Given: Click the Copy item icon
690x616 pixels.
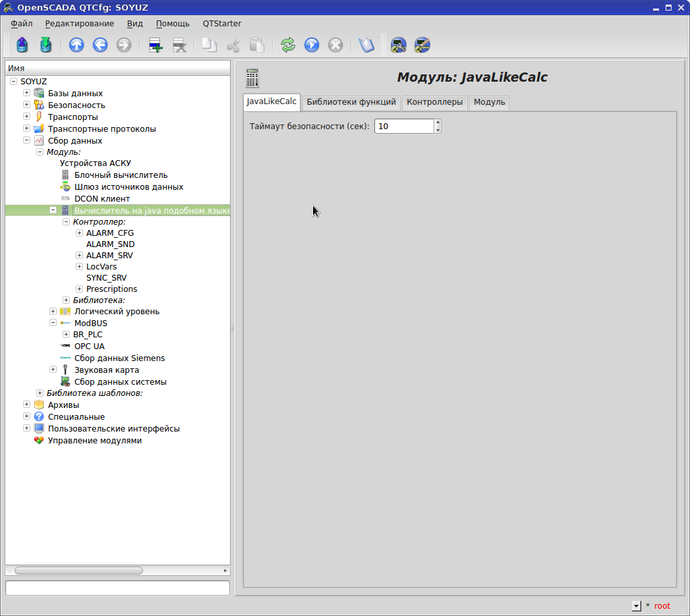Looking at the screenshot, I should click(210, 45).
